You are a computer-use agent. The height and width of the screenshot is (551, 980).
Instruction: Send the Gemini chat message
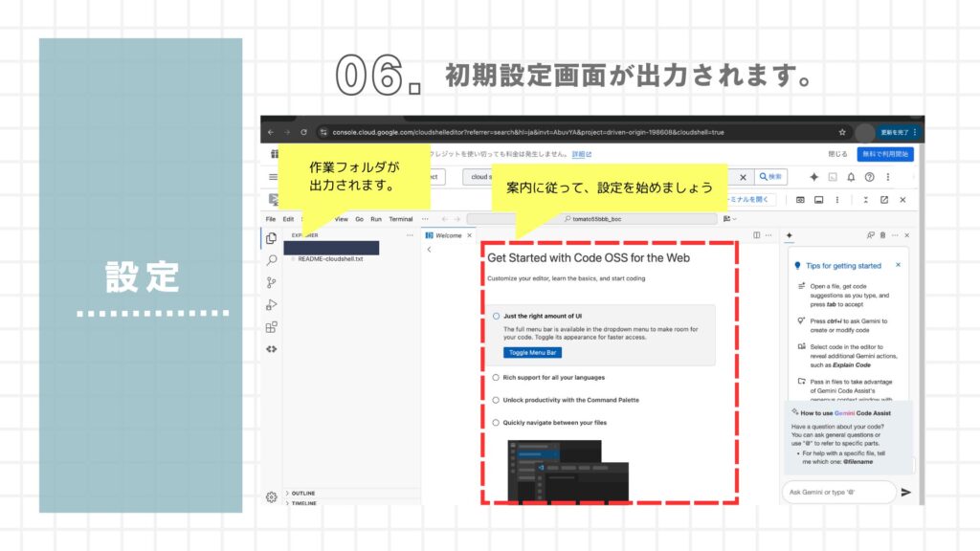click(x=905, y=493)
